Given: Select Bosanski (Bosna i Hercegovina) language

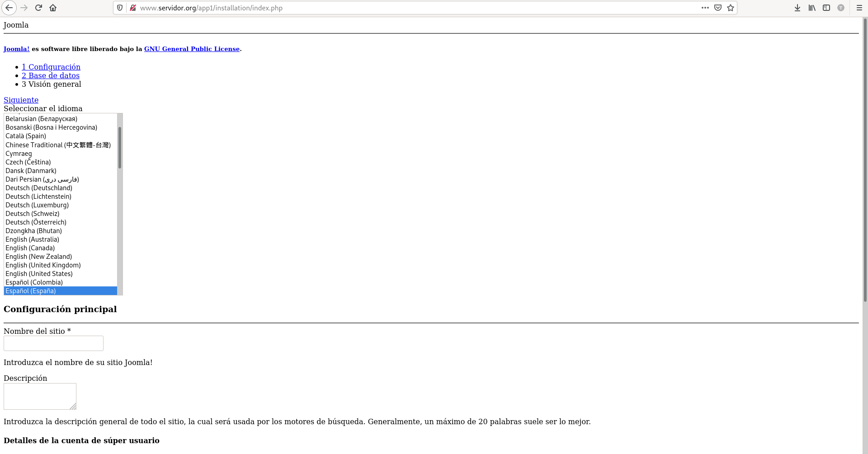Looking at the screenshot, I should tap(61, 127).
